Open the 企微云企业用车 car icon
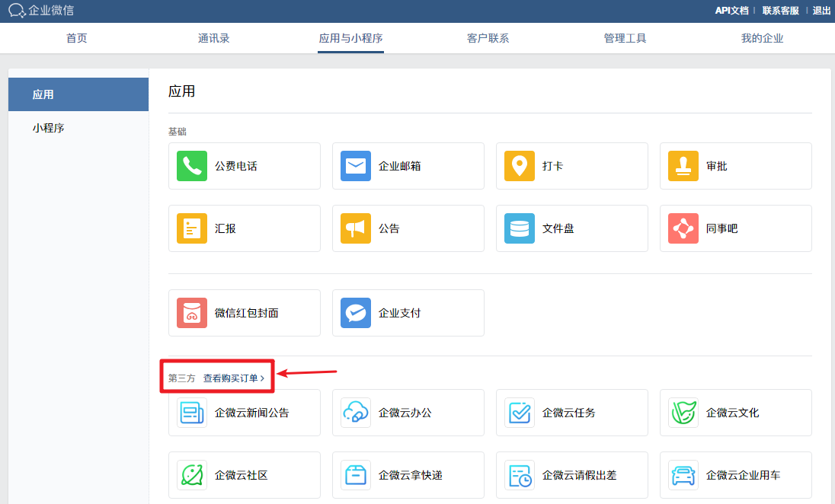Viewport: 835px width, 504px height. coord(683,475)
